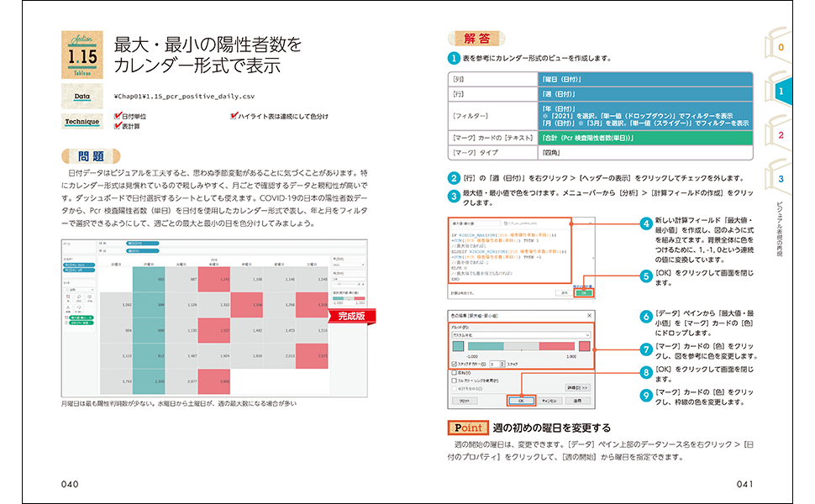Select chapter tab 0 on page edge
This screenshot has width=815, height=504.
[x=781, y=47]
